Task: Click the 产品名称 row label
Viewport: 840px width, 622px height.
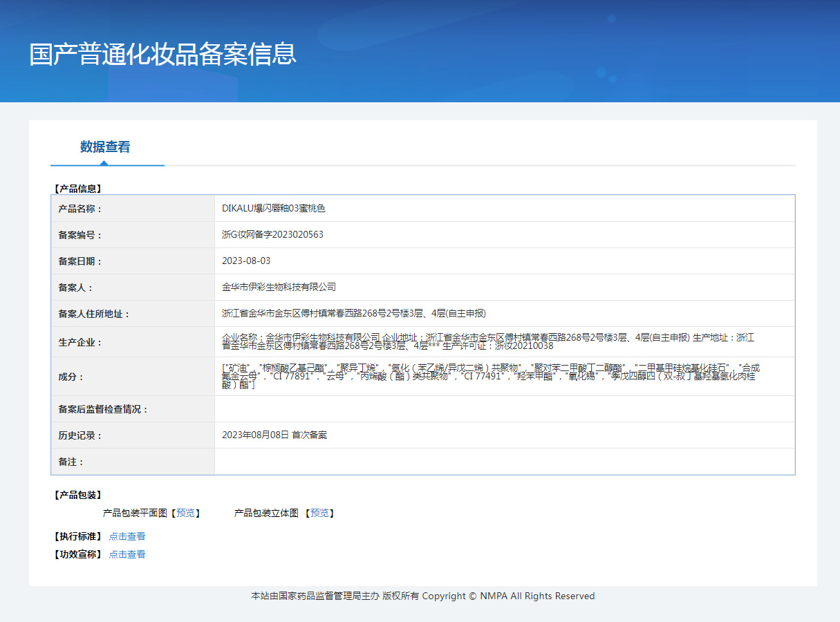Action: point(80,209)
